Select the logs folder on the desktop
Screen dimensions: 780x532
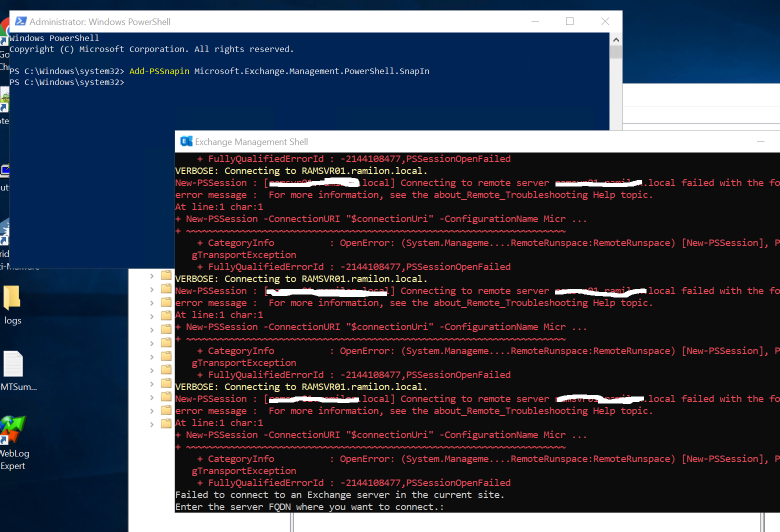12,305
